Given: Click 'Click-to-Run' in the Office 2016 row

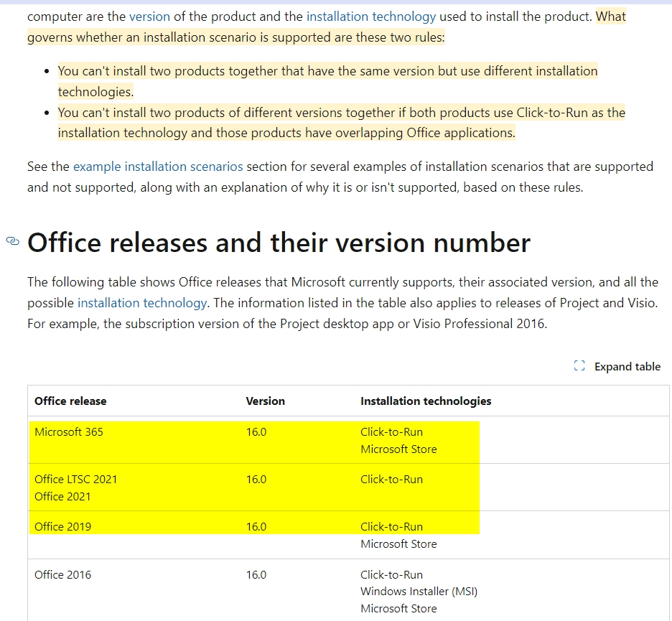Looking at the screenshot, I should point(391,575).
